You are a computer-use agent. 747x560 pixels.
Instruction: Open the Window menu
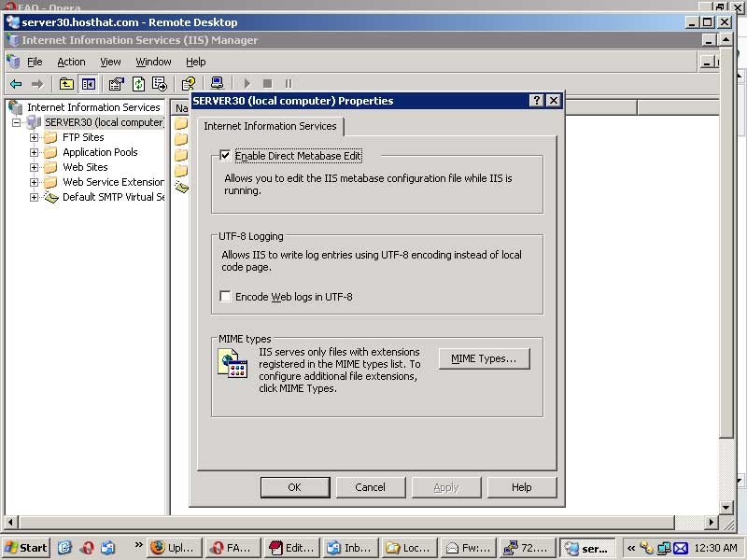(153, 62)
